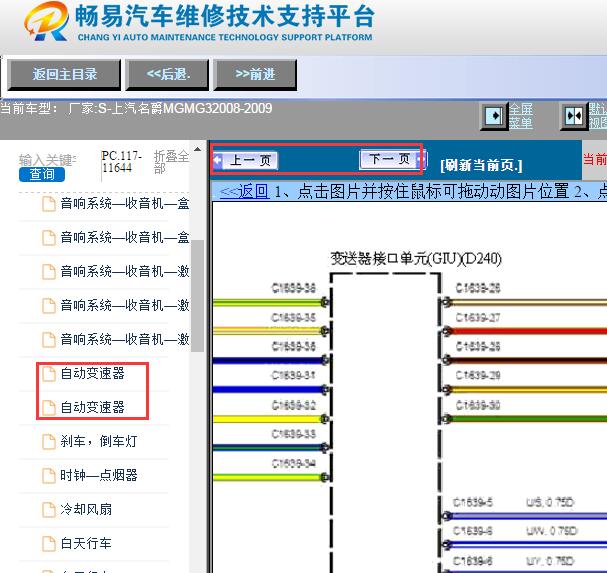This screenshot has height=573, width=607.
Task: Click connector label C1639-33
Action: pos(293,434)
